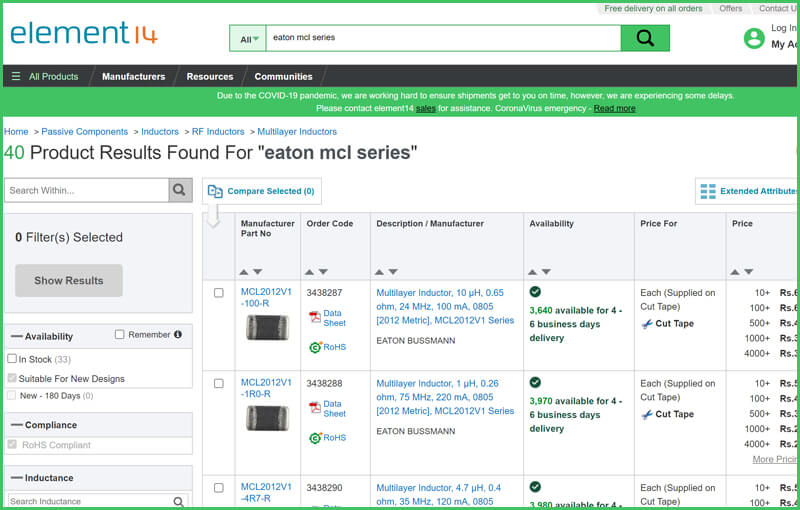The height and width of the screenshot is (510, 800).
Task: Open the Inductors breadcrumb link
Action: (160, 132)
